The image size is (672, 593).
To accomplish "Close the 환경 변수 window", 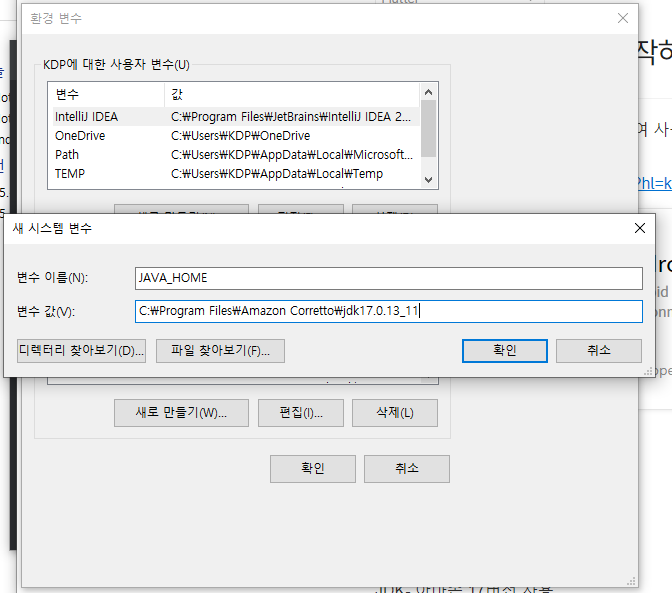I will (x=622, y=18).
